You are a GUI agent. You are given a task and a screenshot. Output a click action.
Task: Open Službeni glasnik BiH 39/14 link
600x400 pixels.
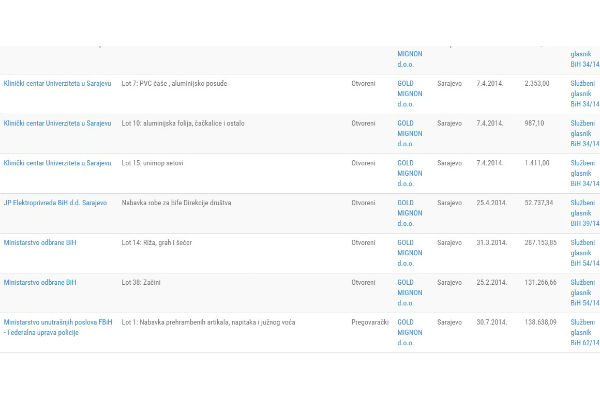click(583, 213)
